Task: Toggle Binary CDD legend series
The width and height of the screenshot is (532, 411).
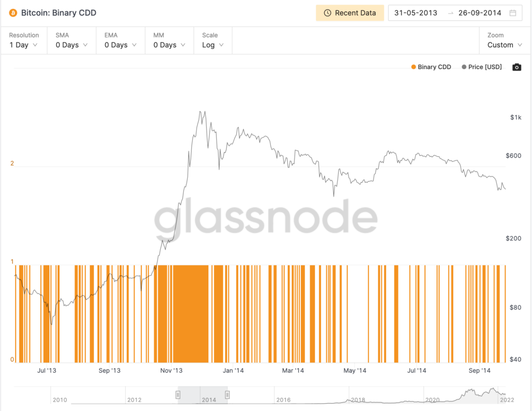Action: [431, 67]
